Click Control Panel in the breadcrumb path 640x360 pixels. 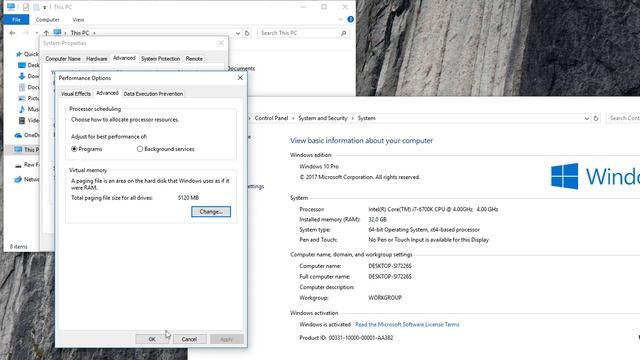(271, 118)
